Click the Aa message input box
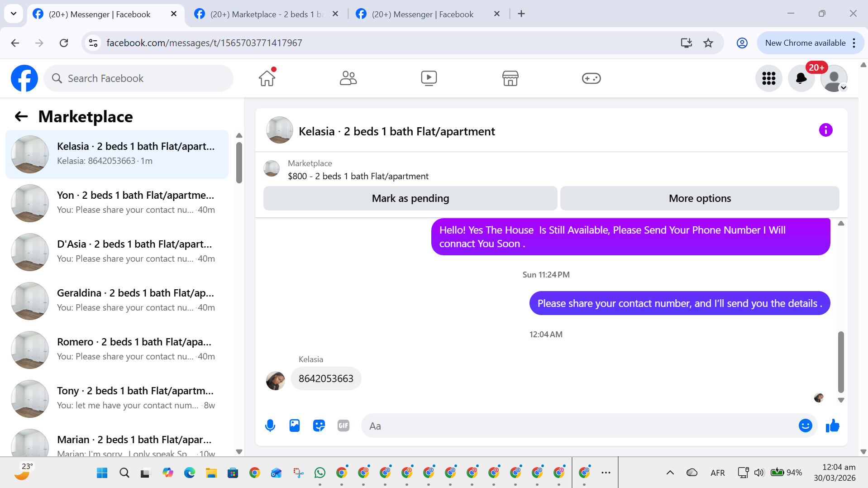The height and width of the screenshot is (488, 868). 579,426
